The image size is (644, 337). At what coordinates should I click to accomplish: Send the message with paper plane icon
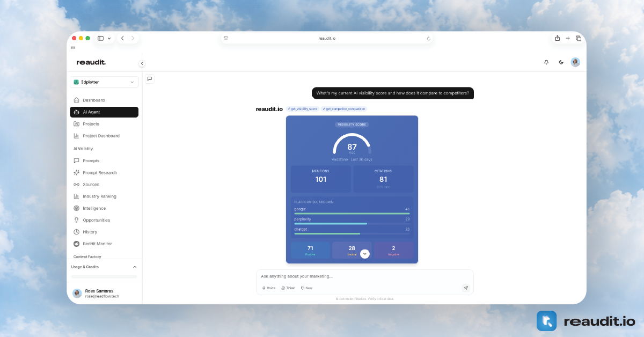point(466,288)
